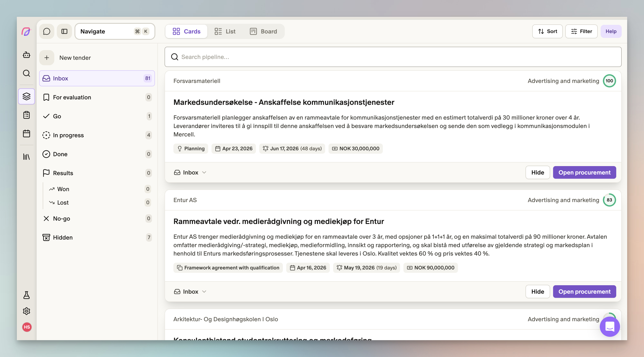Hide the Forsvarsmateriell tender
Image resolution: width=644 pixels, height=357 pixels.
click(x=538, y=172)
